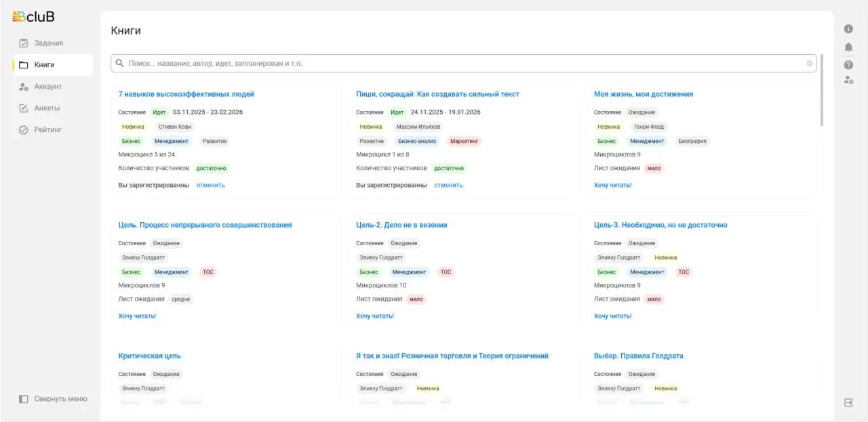The height and width of the screenshot is (422, 868).
Task: Click the search magnifier icon
Action: coord(120,63)
